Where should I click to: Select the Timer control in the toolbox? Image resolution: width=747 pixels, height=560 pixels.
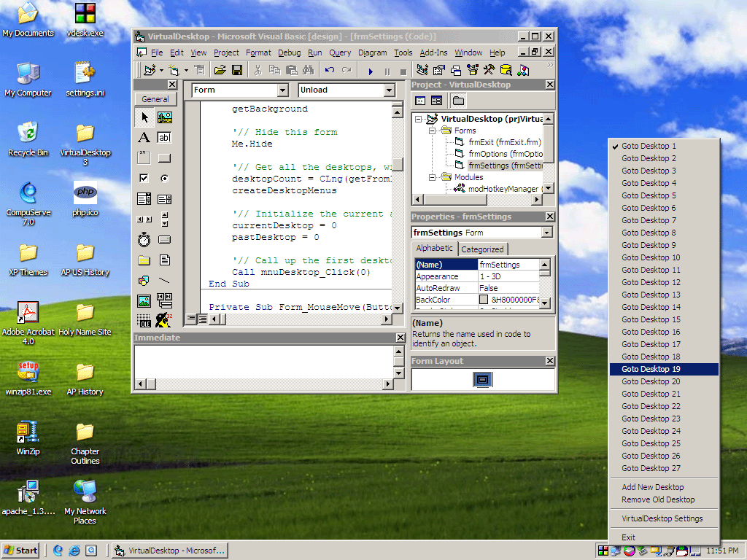(144, 239)
